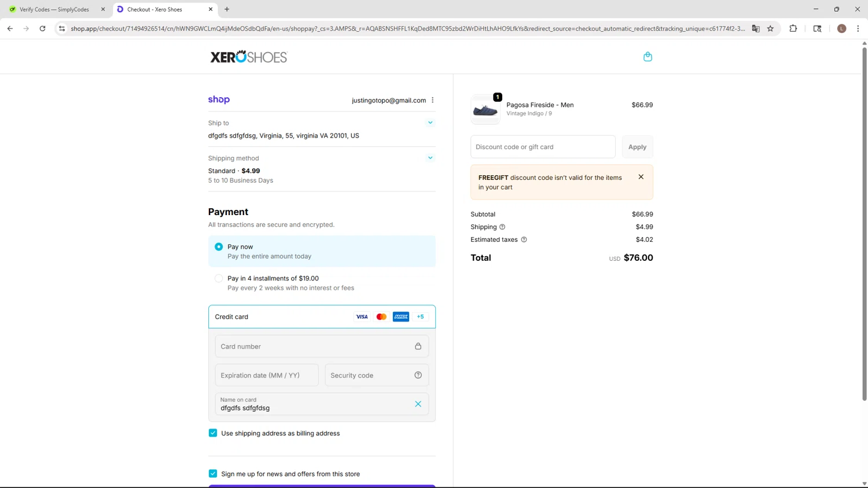
Task: Click the Visa card logo
Action: [362, 317]
